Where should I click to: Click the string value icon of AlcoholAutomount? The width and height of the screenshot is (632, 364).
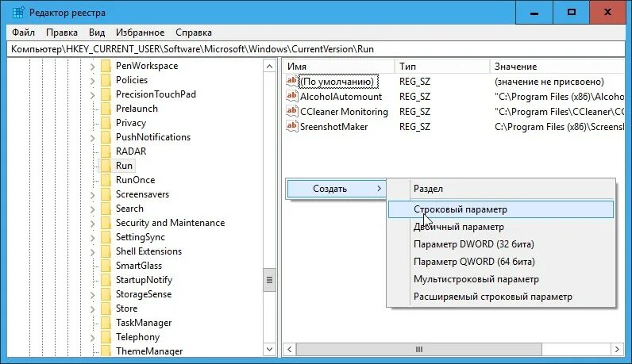pos(292,96)
